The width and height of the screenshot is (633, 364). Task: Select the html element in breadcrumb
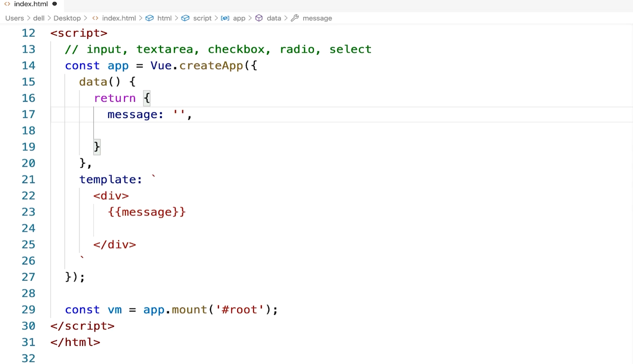[164, 18]
